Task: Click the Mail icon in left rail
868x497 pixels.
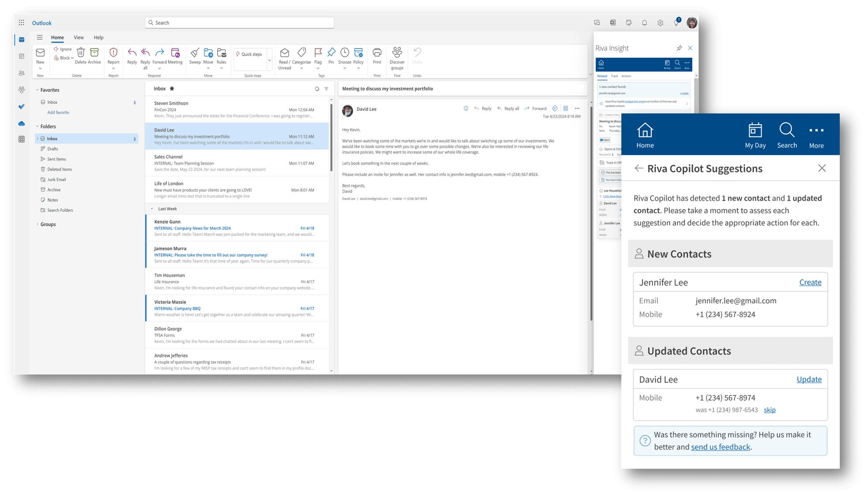Action: [22, 40]
